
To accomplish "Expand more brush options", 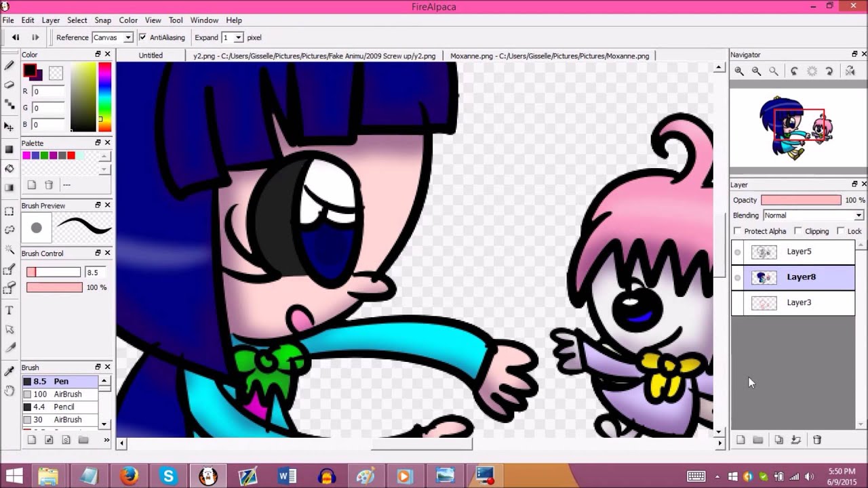I will [x=106, y=440].
